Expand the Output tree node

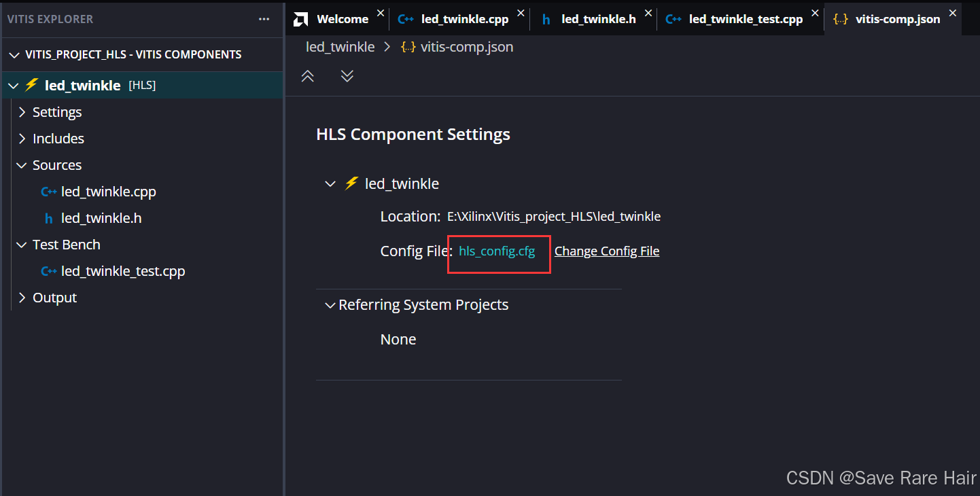pyautogui.click(x=22, y=298)
